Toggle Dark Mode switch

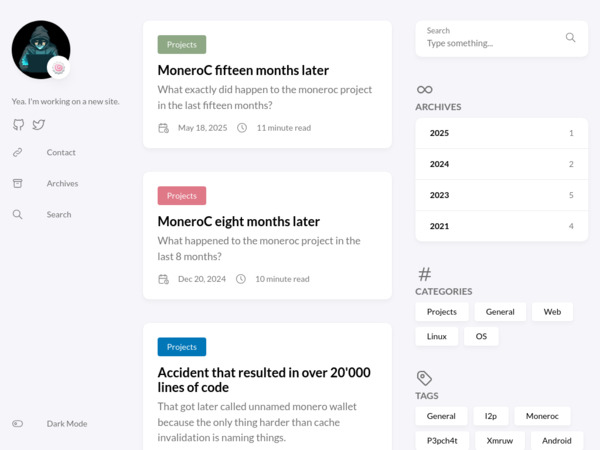[x=18, y=424]
